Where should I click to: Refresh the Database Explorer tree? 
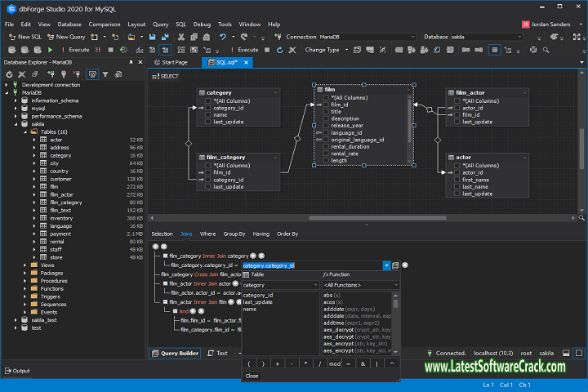pos(9,74)
